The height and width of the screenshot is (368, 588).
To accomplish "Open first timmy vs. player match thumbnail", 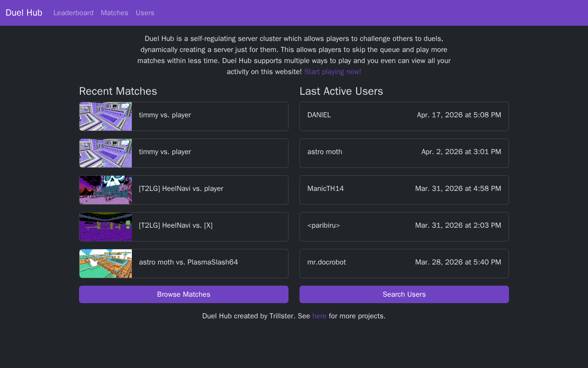I will click(106, 116).
